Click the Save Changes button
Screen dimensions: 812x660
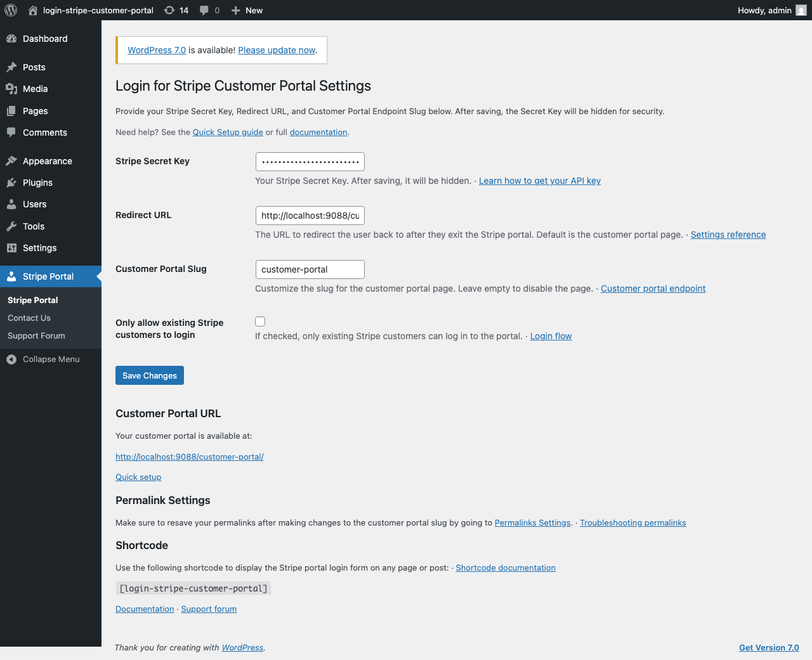click(150, 375)
